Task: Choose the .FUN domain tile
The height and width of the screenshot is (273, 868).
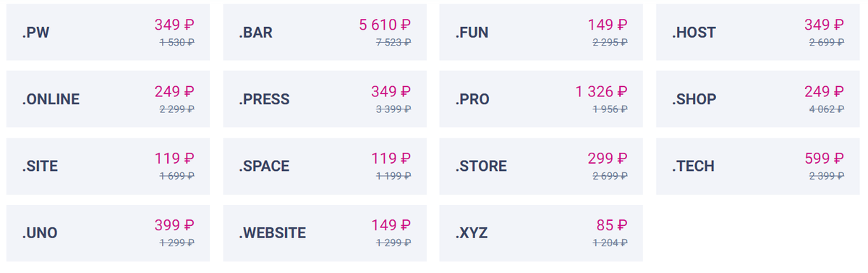Action: (x=541, y=33)
